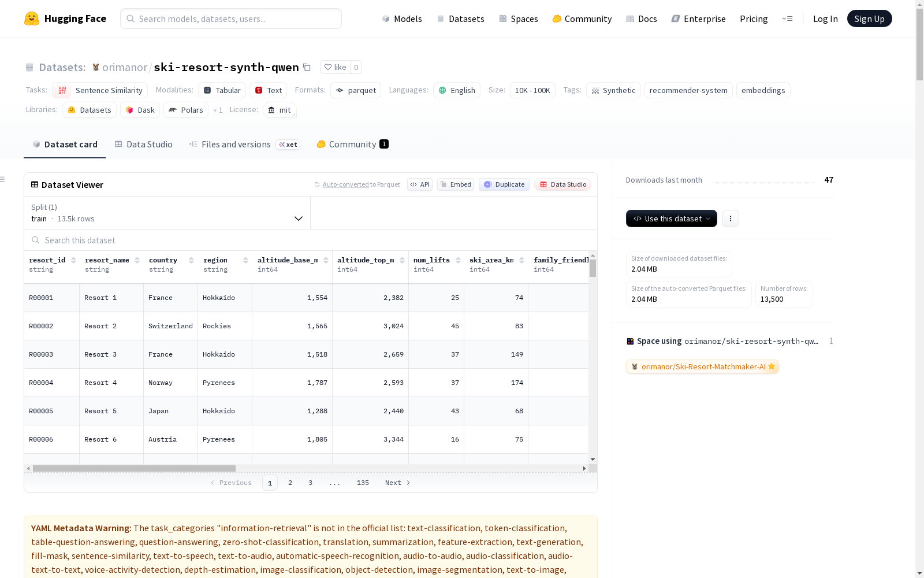Select the Sentence Similarity task tag

click(x=100, y=90)
